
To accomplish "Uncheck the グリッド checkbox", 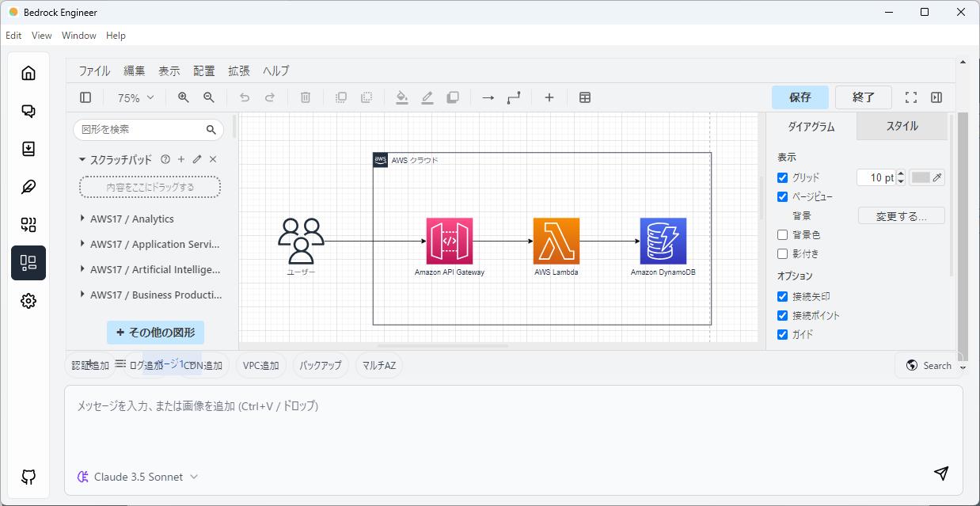I will coord(783,178).
